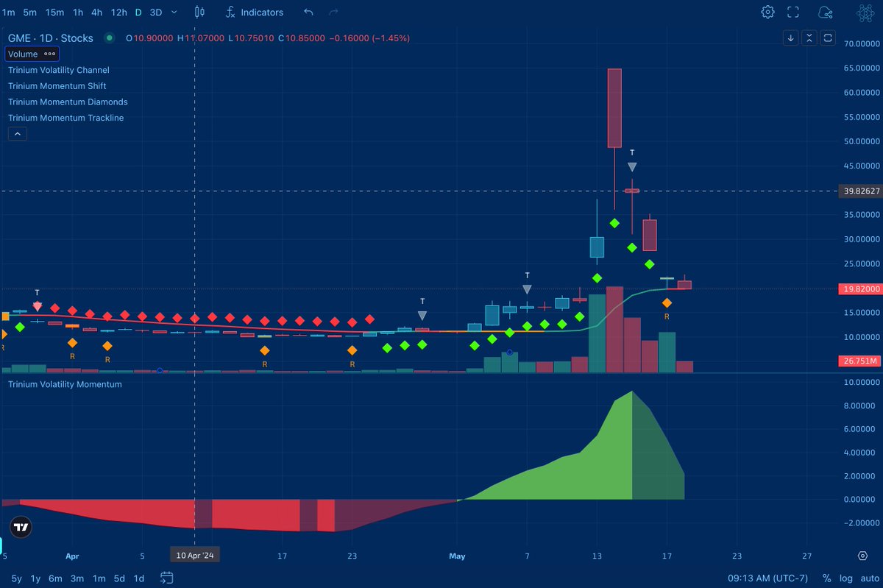The width and height of the screenshot is (883, 588).
Task: Open price scale settings gear at bottom right
Action: pyautogui.click(x=862, y=556)
